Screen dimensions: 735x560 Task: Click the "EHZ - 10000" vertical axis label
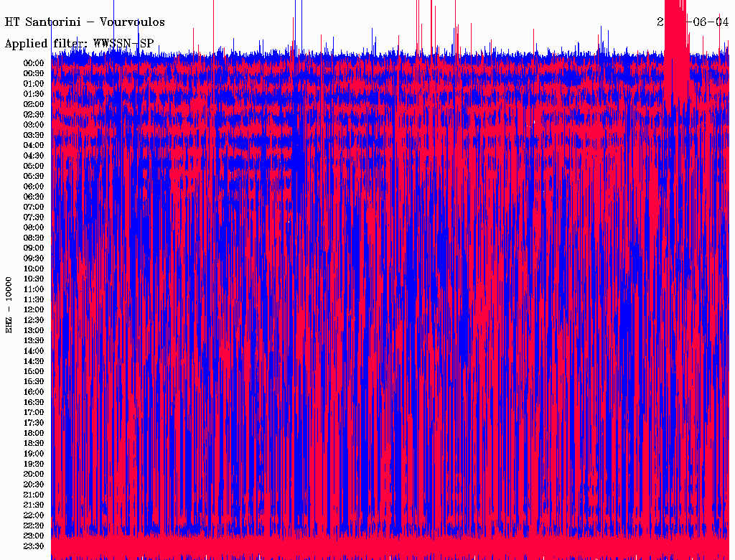(9, 305)
